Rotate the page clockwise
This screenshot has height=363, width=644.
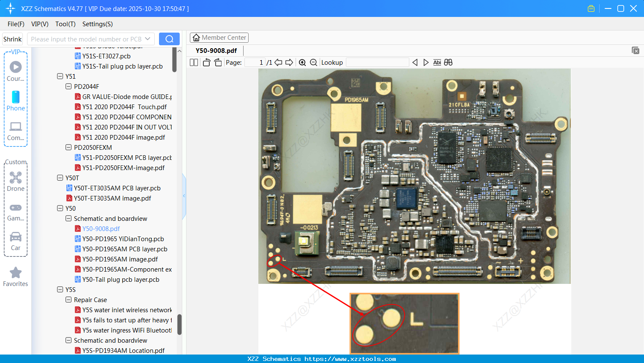pyautogui.click(x=218, y=63)
